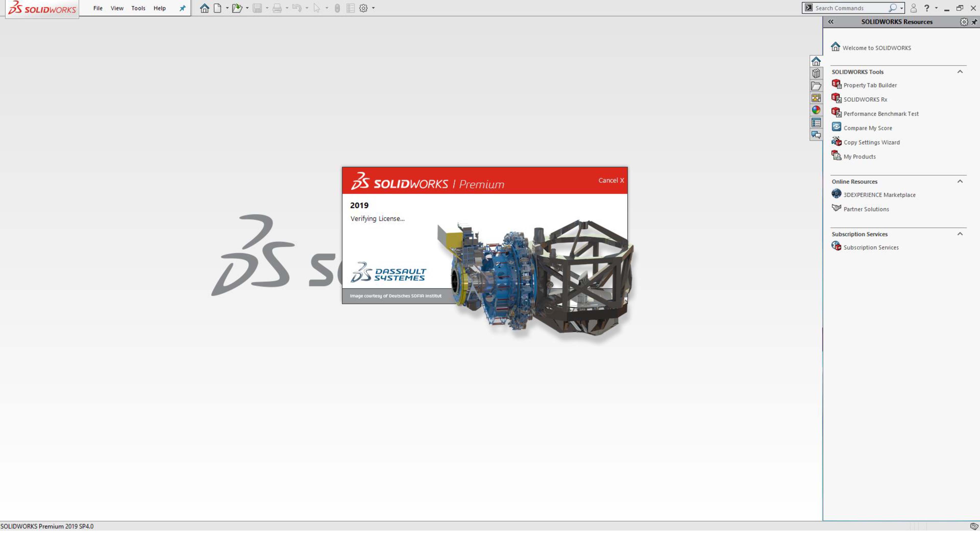Open the Appearances color ball tab

tap(816, 110)
